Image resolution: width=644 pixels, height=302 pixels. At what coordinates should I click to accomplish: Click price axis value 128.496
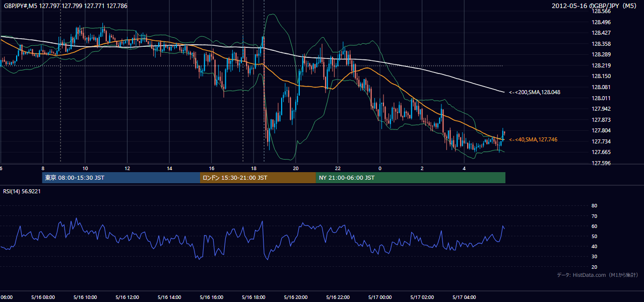pos(600,22)
